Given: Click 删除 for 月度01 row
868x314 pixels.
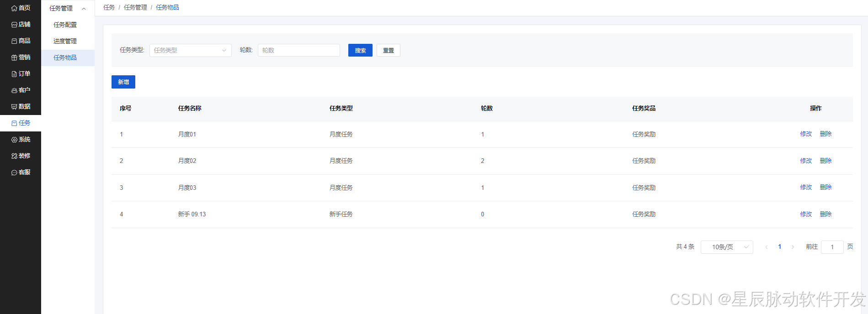Looking at the screenshot, I should [x=825, y=134].
